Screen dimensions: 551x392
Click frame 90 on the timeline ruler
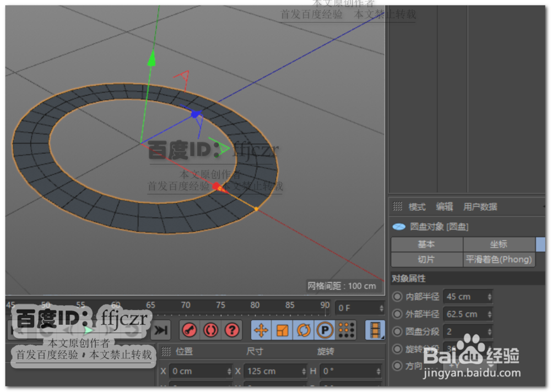point(325,305)
